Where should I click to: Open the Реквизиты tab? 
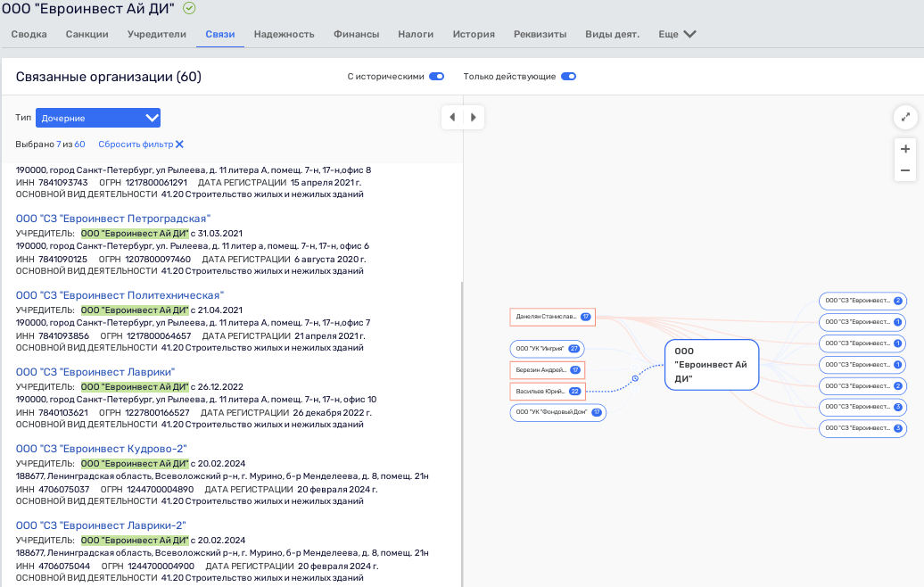pos(540,34)
